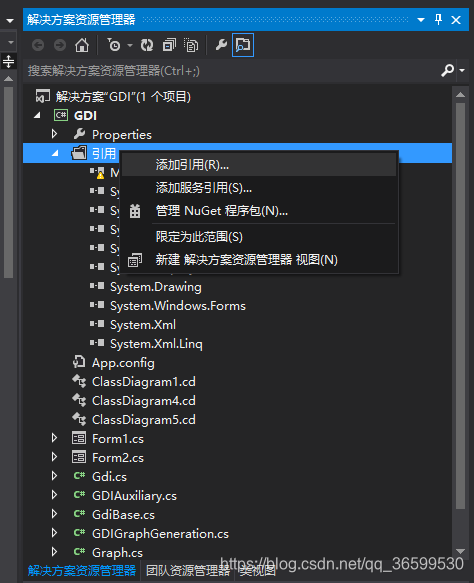Click the Collapse All toolbar icon
Image resolution: width=474 pixels, height=583 pixels.
169,45
